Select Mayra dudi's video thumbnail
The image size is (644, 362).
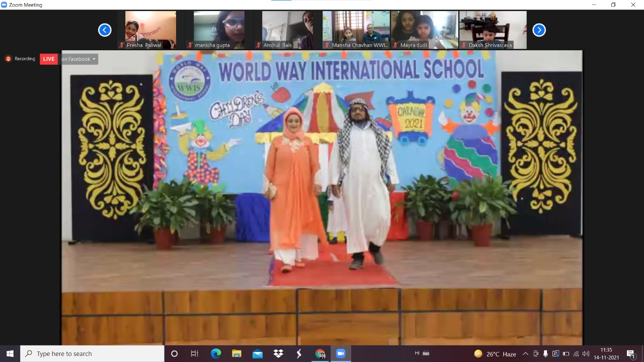pyautogui.click(x=424, y=30)
